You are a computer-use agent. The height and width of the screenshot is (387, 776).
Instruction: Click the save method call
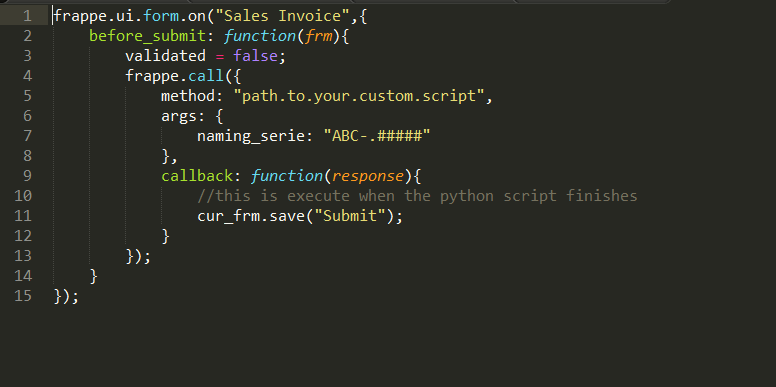(287, 216)
